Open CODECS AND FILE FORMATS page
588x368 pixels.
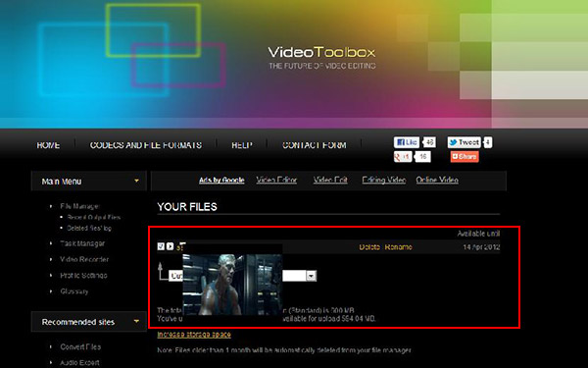(146, 145)
